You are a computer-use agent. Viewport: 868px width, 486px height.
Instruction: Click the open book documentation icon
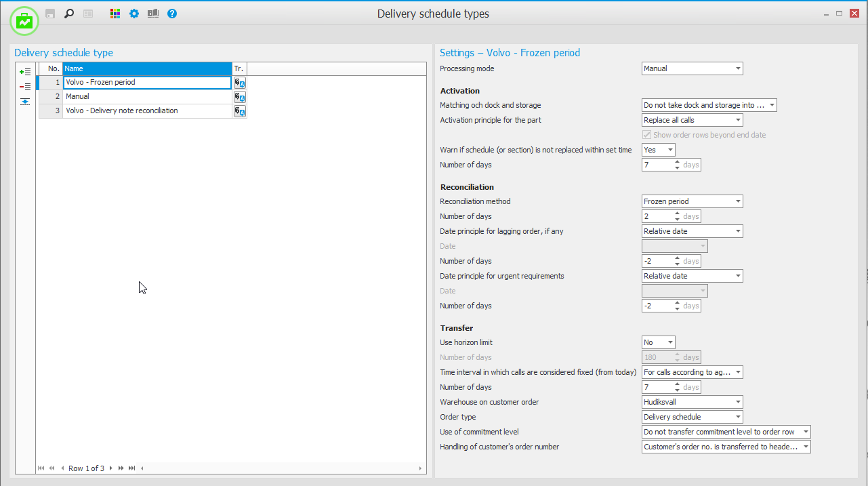(153, 14)
